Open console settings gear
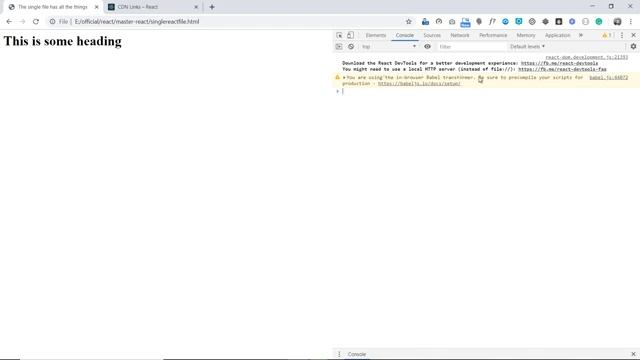Image resolution: width=640 pixels, height=360 pixels. tap(633, 47)
